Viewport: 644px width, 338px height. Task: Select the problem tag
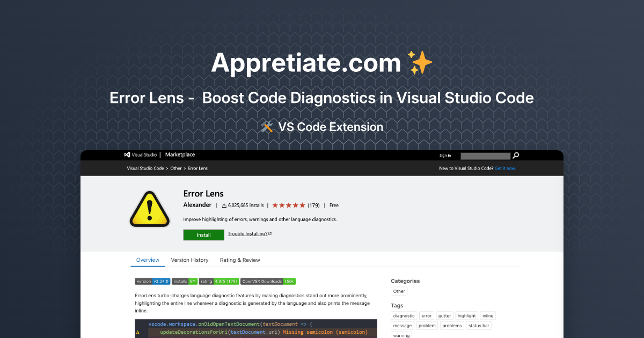click(x=427, y=326)
